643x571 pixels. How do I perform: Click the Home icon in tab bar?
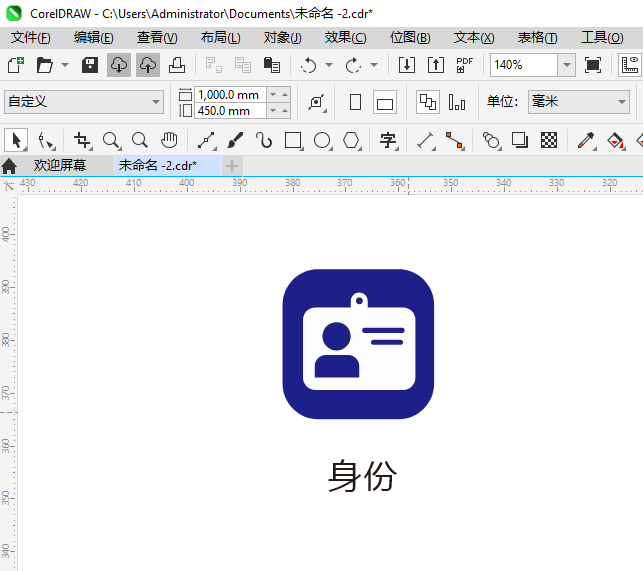click(x=9, y=166)
